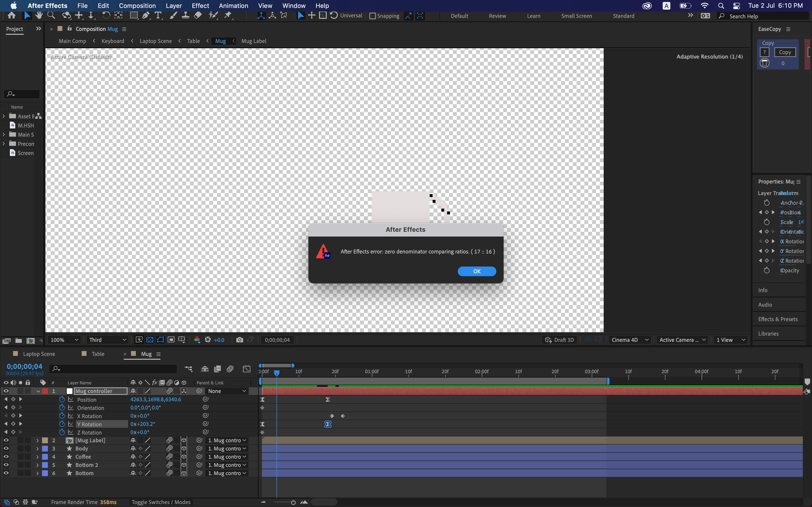Open the Composition menu
This screenshot has width=812, height=507.
137,6
